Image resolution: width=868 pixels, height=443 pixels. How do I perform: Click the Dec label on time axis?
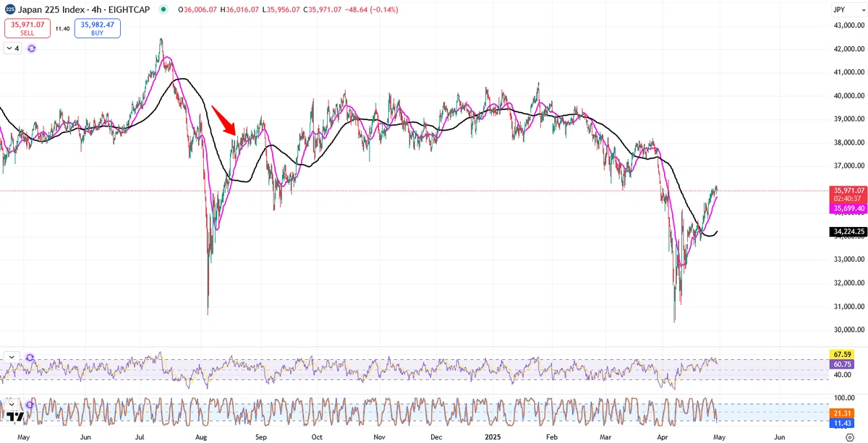[436, 437]
